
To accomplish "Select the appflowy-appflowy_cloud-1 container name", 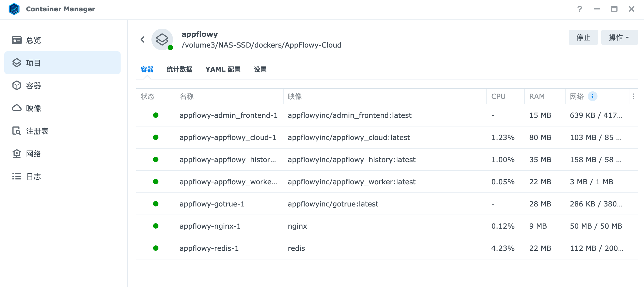I will click(228, 138).
